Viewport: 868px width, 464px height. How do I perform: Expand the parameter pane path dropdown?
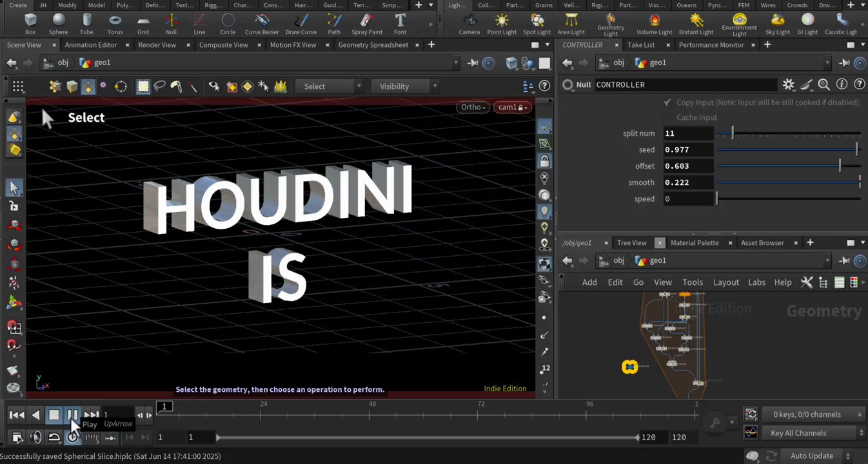click(x=827, y=63)
